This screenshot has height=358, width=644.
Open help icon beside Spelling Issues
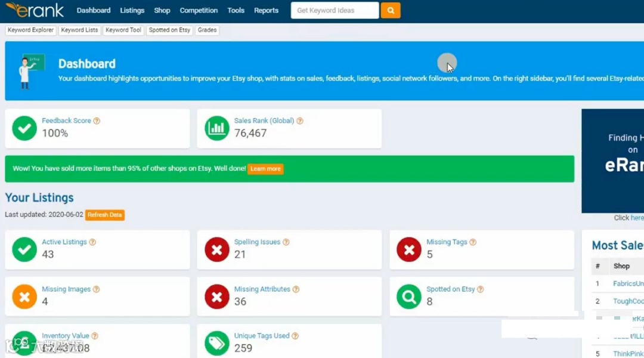click(x=286, y=242)
